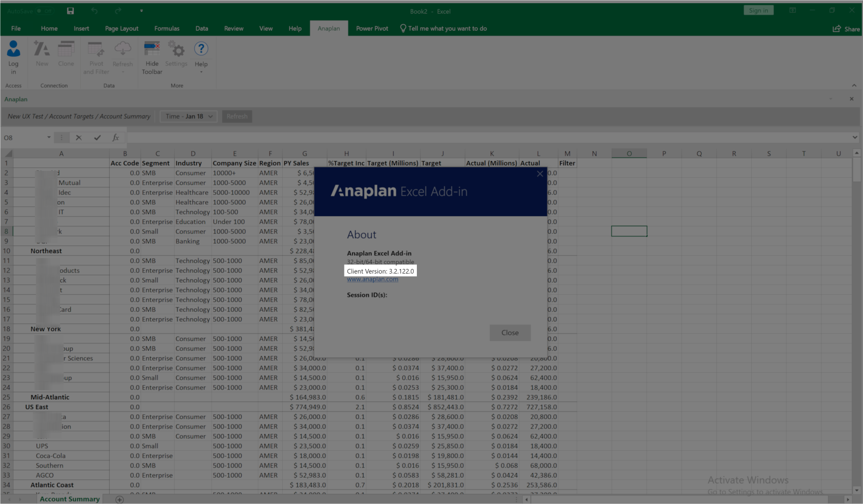Open the www.anaplan.com link
Screen dimensions: 863x504
pyautogui.click(x=372, y=279)
